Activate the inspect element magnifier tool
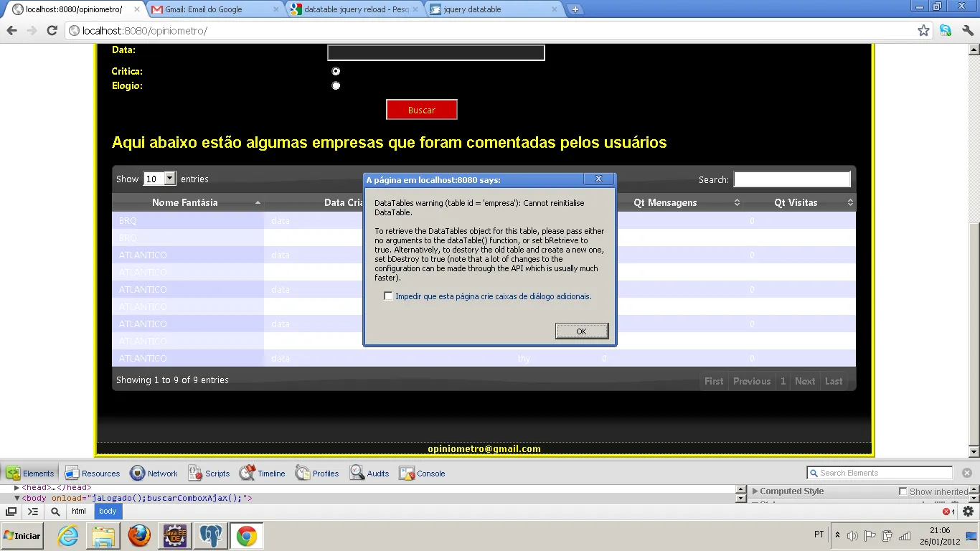980x551 pixels. 55,512
